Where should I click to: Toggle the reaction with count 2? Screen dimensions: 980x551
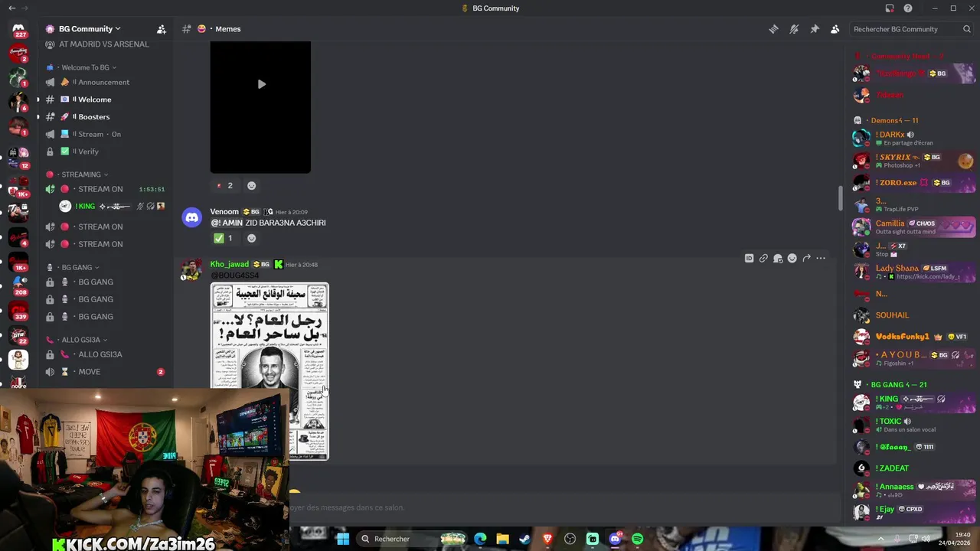pos(225,185)
